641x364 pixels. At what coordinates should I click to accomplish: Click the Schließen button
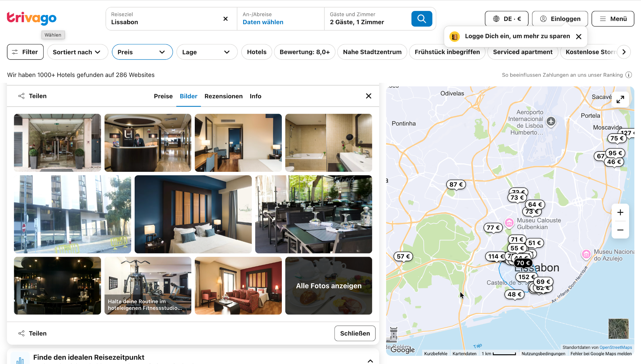point(355,333)
